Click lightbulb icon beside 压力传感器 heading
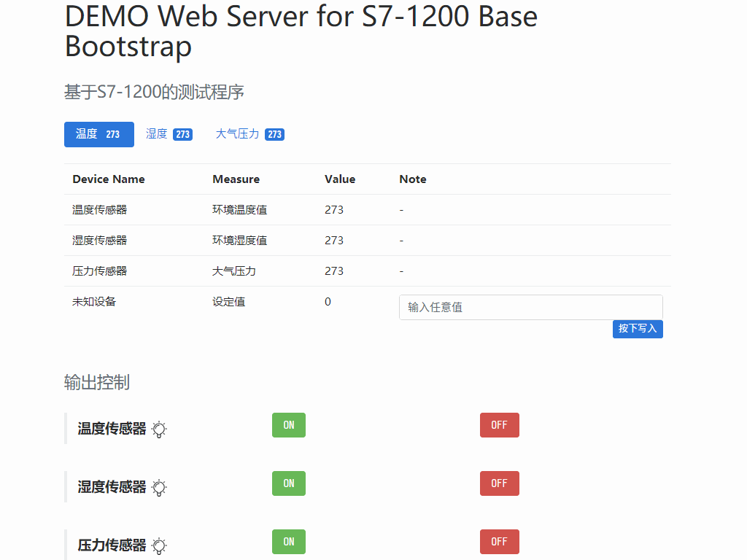The width and height of the screenshot is (747, 560). pyautogui.click(x=159, y=545)
